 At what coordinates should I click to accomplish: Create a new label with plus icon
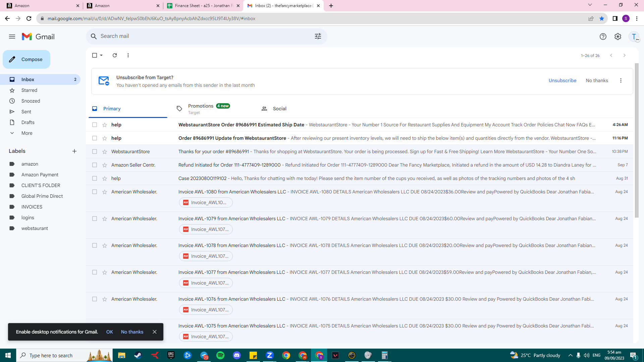coord(74,151)
